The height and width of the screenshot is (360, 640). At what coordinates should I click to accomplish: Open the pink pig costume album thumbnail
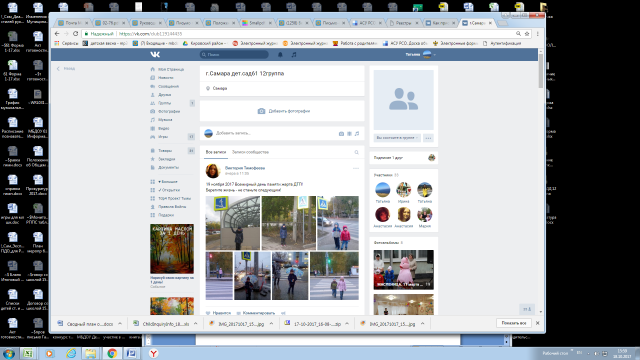[404, 270]
